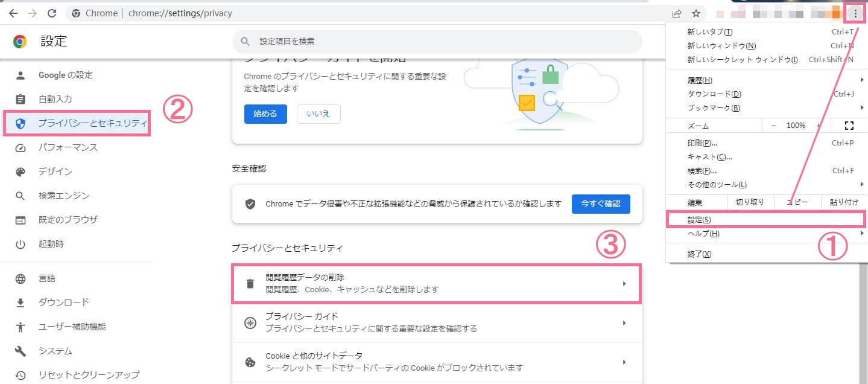Screen dimensions: 868x384
Task: Click the shield icon for プライバシーとセキュリティ
Action: [21, 124]
